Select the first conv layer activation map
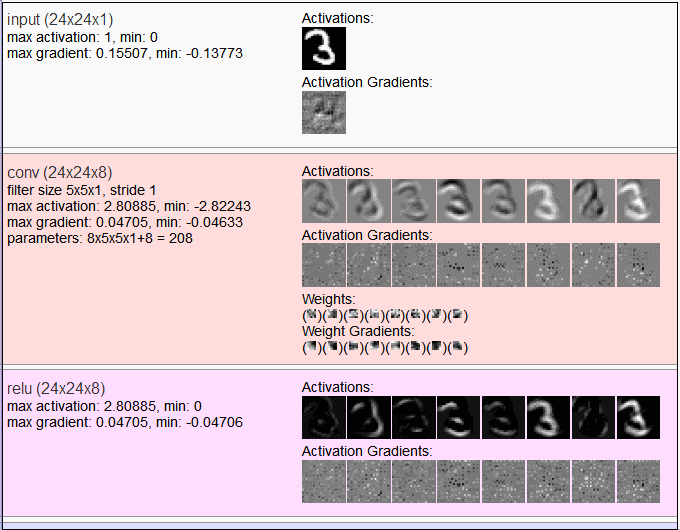The image size is (680, 530). click(x=324, y=201)
